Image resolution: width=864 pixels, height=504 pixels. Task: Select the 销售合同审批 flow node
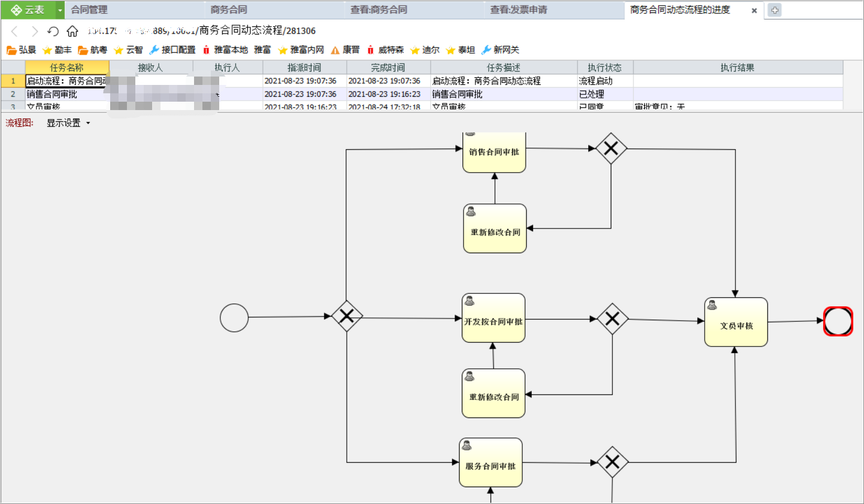(x=494, y=152)
